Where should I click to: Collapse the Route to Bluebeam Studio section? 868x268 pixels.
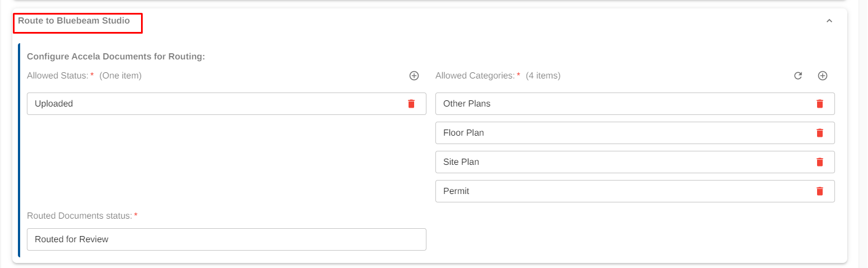[829, 21]
